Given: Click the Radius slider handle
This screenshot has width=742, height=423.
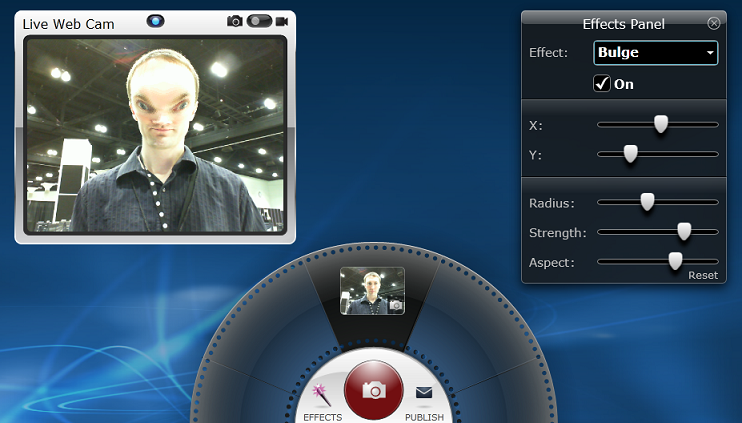Looking at the screenshot, I should click(x=647, y=202).
